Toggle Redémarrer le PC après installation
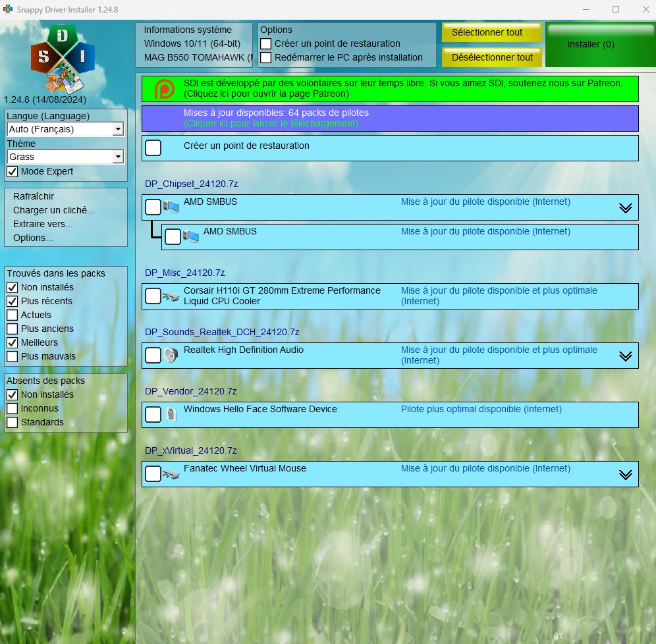Image resolution: width=656 pixels, height=644 pixels. [265, 57]
